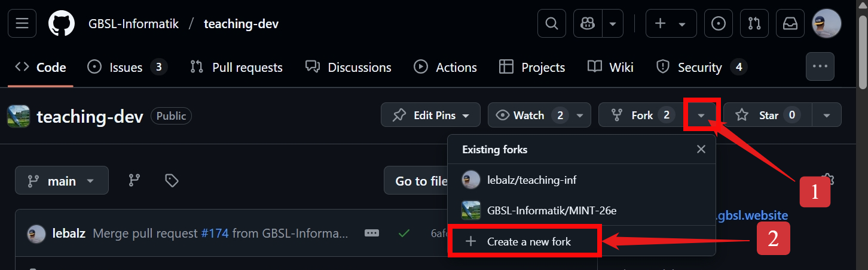Open the issues circle icon in header
Screen dimensions: 868x270
click(719, 23)
